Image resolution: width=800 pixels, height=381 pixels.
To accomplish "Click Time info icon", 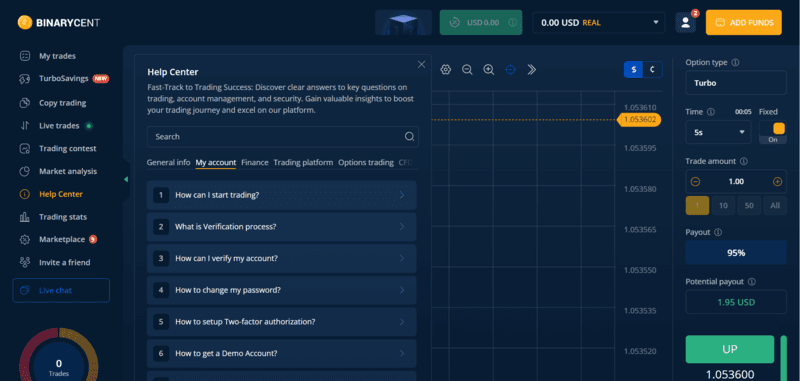I will point(711,112).
